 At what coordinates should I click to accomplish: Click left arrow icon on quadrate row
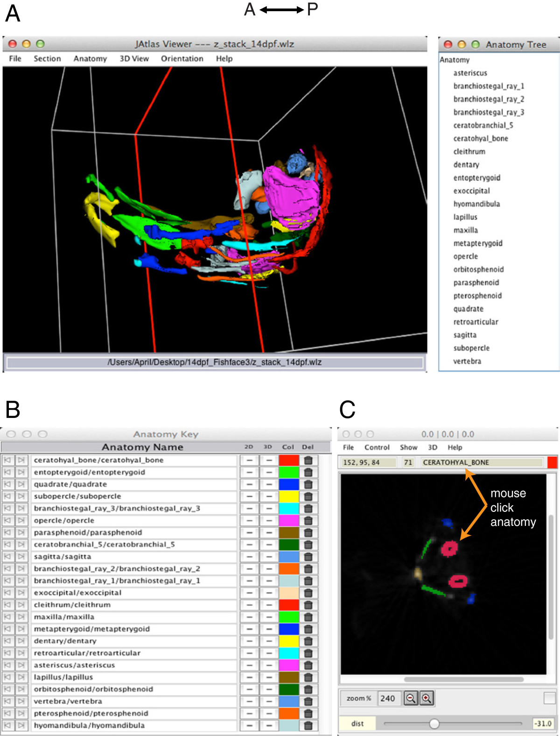click(7, 484)
